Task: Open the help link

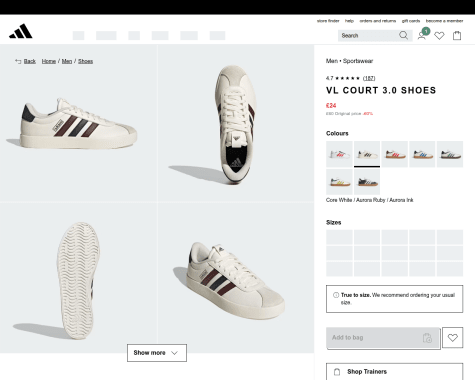Action: coord(349,21)
